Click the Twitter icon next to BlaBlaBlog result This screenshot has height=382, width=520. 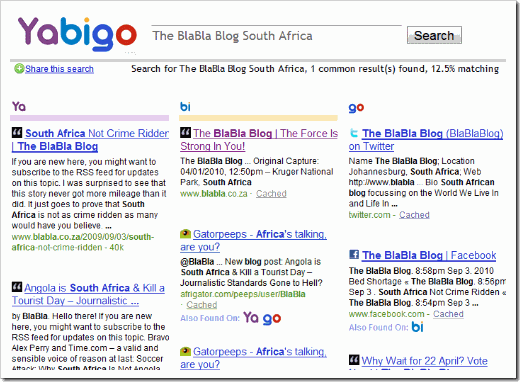pyautogui.click(x=354, y=133)
